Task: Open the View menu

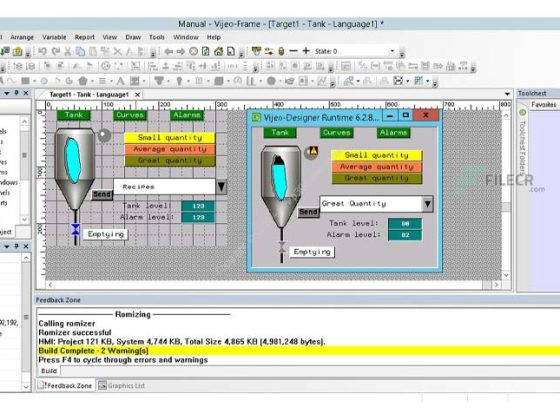Action: click(x=110, y=37)
